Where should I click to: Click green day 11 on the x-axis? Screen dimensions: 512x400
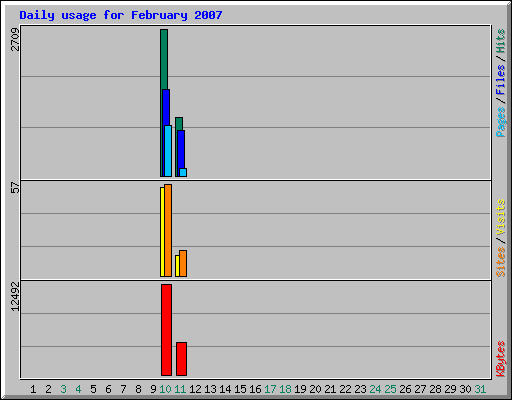click(180, 389)
